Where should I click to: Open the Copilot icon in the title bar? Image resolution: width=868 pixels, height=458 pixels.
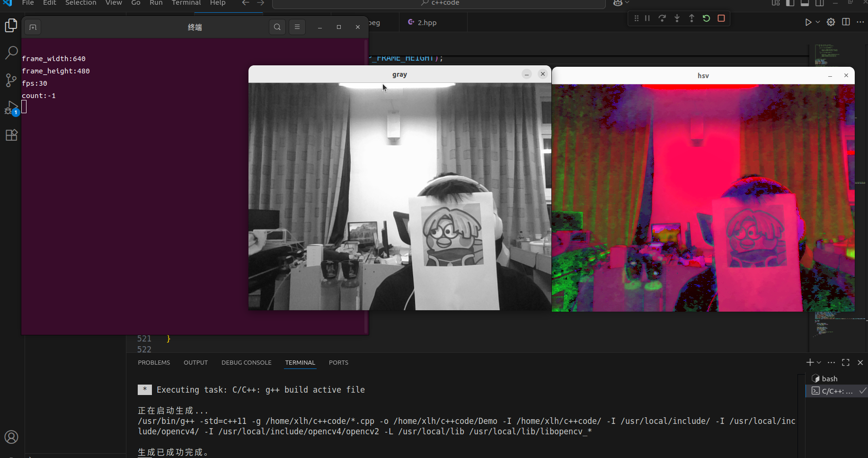click(x=618, y=3)
